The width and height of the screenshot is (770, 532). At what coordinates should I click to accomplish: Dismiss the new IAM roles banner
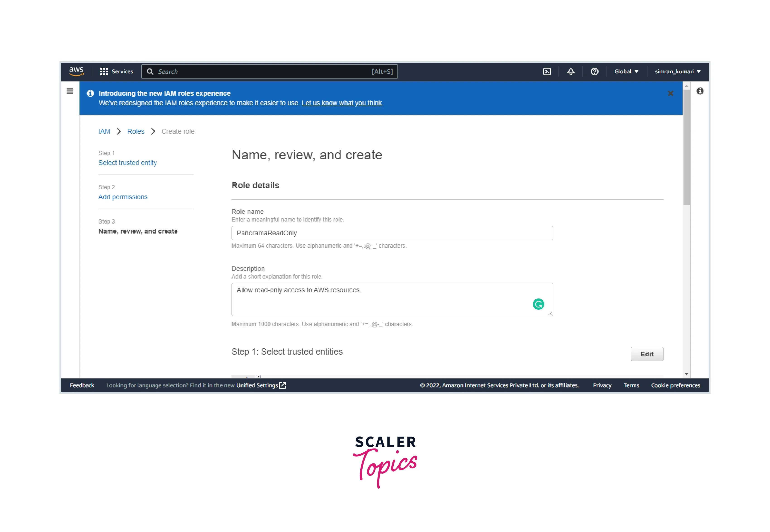point(670,93)
